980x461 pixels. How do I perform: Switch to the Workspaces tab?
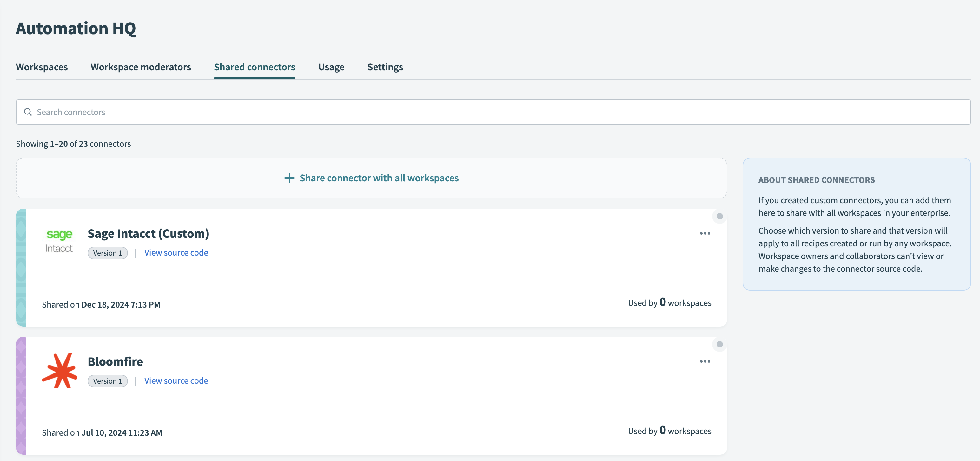click(42, 67)
